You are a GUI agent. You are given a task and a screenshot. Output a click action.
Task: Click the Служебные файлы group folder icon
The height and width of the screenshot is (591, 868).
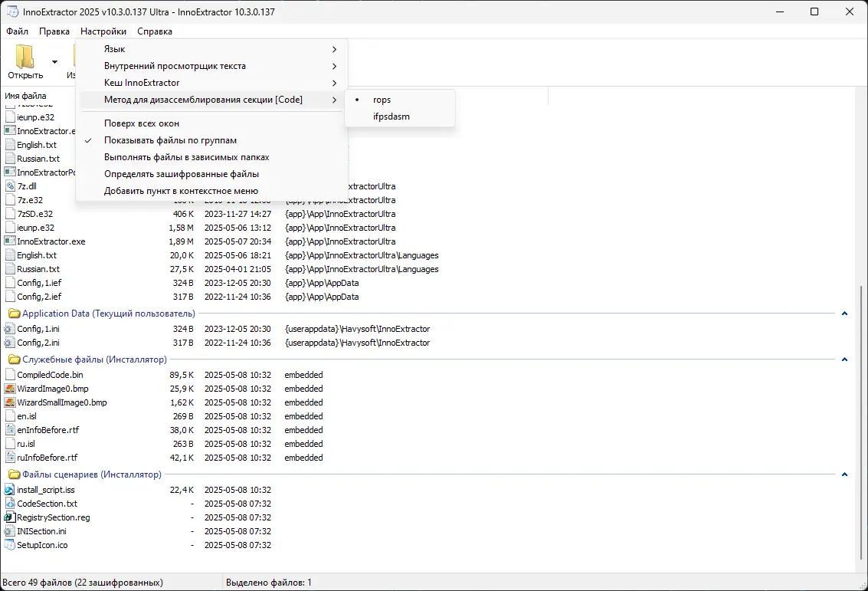15,360
